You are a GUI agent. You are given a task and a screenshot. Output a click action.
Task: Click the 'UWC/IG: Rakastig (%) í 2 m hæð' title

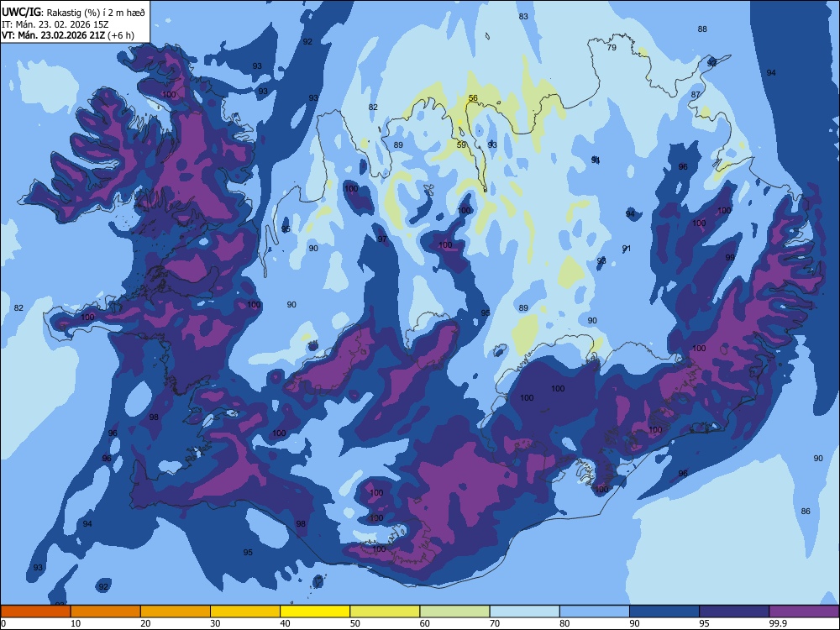click(73, 12)
